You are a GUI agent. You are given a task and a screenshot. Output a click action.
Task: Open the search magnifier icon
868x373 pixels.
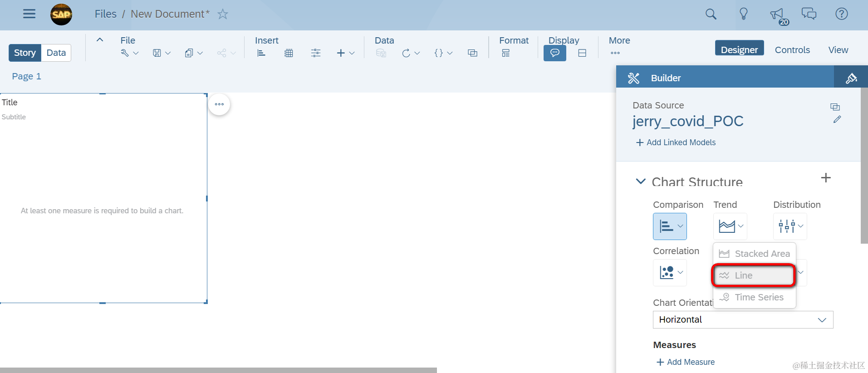pos(711,14)
